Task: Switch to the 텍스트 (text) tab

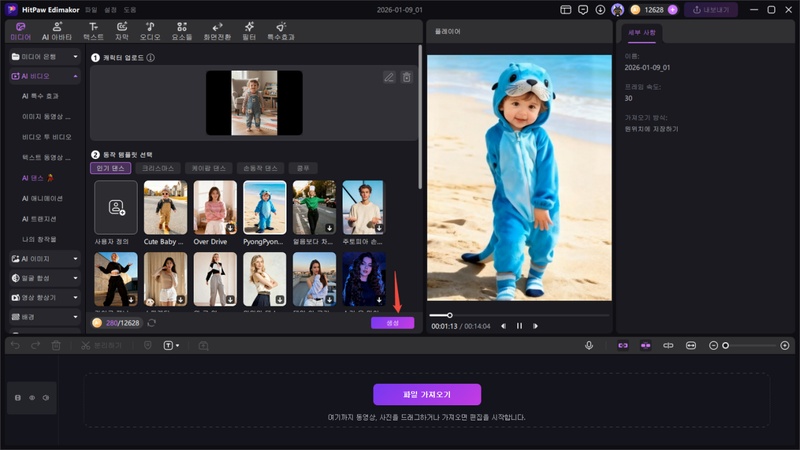Action: point(93,31)
